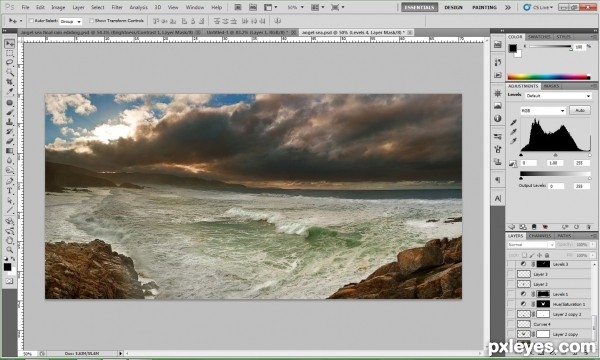Select the Eyedropper tool in the toolbox
Image resolution: width=600 pixels, height=360 pixels.
[x=10, y=91]
